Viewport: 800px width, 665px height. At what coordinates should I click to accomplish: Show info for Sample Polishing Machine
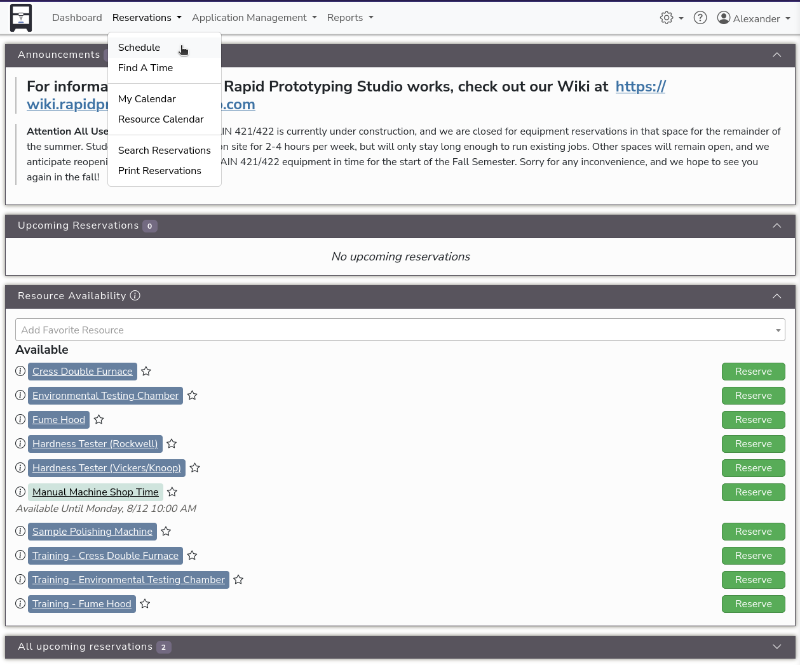(x=20, y=532)
